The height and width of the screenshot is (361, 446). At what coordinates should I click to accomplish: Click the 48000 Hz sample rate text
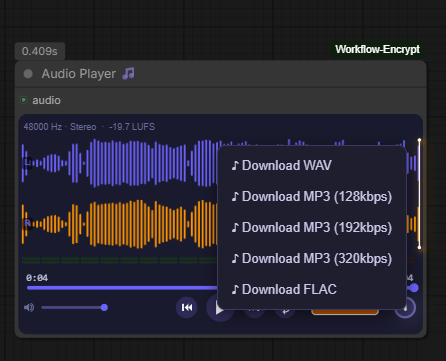pyautogui.click(x=43, y=127)
